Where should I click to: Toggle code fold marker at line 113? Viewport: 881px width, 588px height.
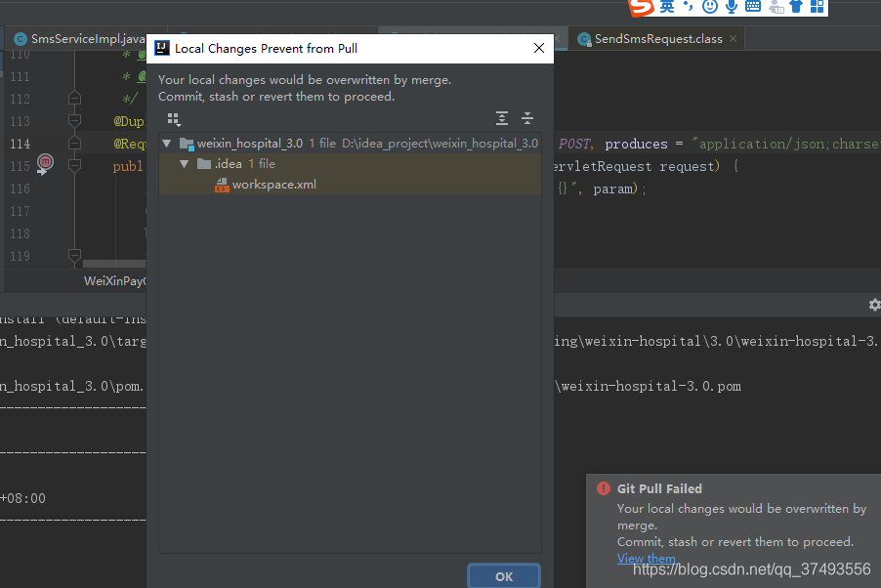pos(74,121)
